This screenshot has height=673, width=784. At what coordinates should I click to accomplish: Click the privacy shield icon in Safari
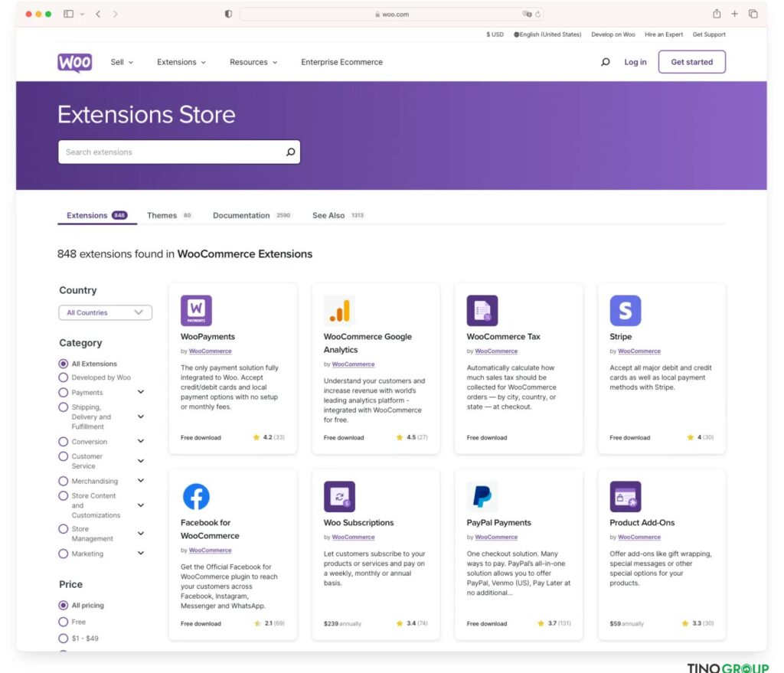pos(228,14)
